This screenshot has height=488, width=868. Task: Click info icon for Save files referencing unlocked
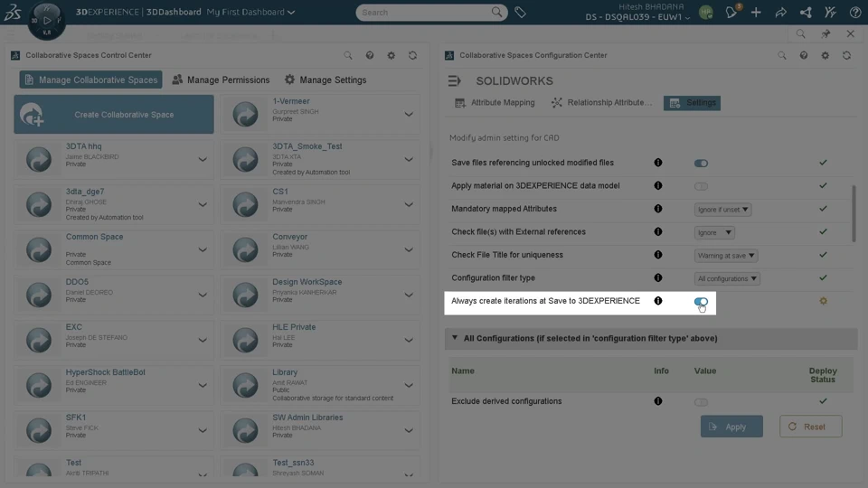657,163
